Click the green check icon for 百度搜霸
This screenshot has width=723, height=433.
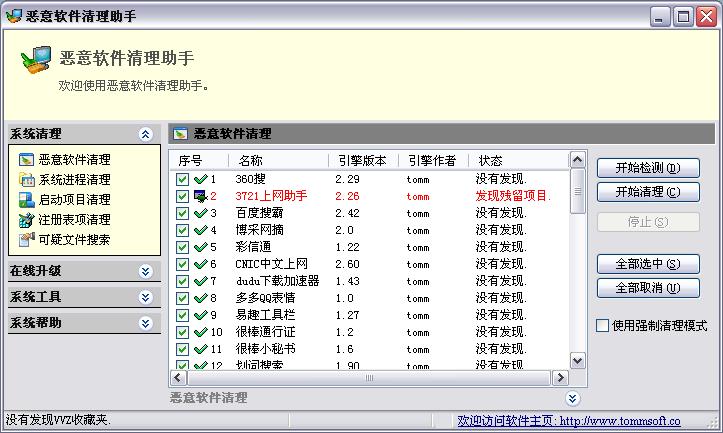tap(201, 213)
